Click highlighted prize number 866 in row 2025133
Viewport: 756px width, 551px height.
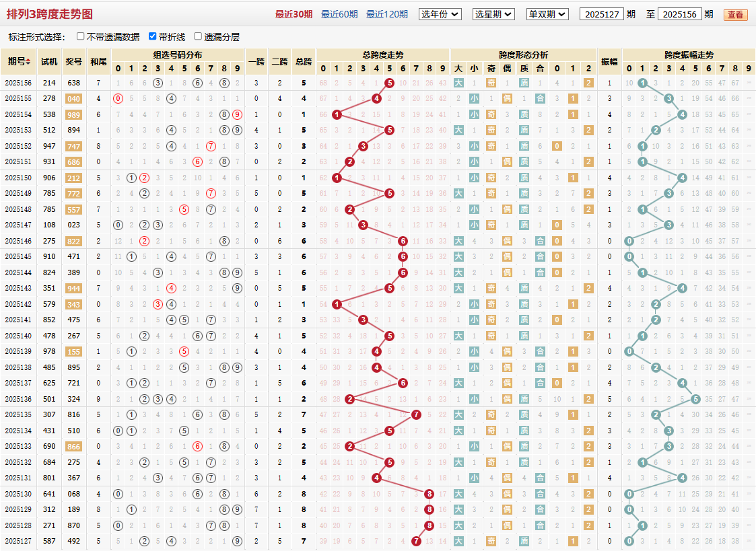(74, 447)
